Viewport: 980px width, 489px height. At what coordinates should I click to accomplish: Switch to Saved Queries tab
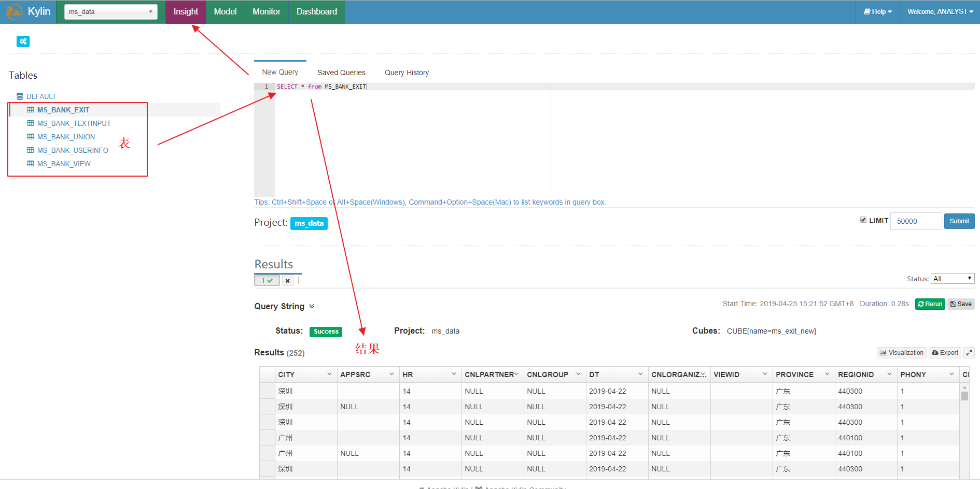point(341,73)
